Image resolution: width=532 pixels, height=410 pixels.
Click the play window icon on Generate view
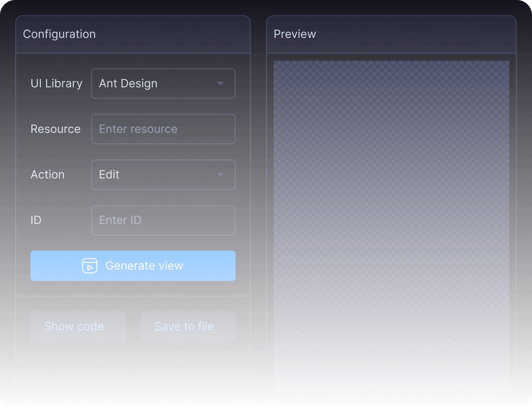90,266
